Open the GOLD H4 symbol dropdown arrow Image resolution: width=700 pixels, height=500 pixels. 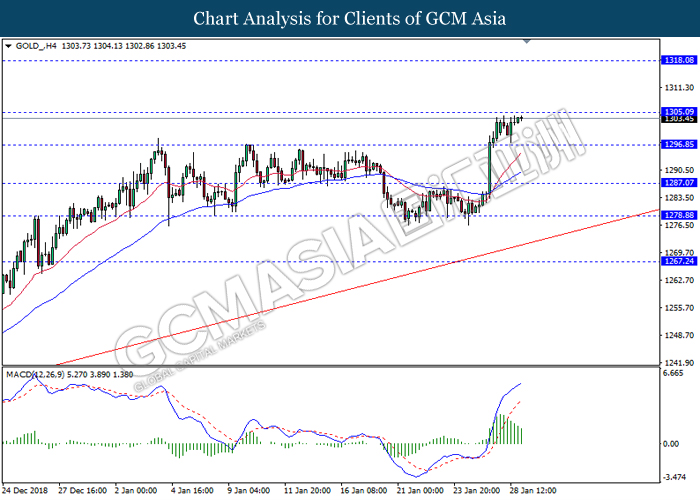(8, 46)
